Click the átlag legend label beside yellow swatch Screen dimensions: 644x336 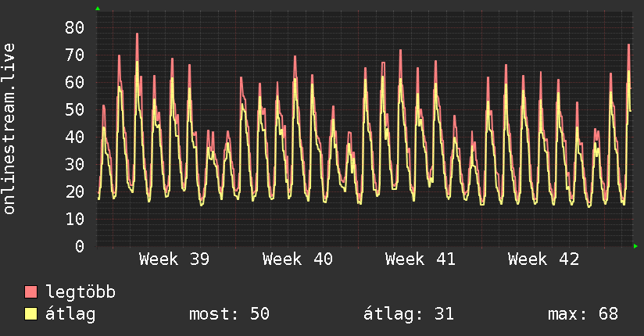pyautogui.click(x=70, y=314)
